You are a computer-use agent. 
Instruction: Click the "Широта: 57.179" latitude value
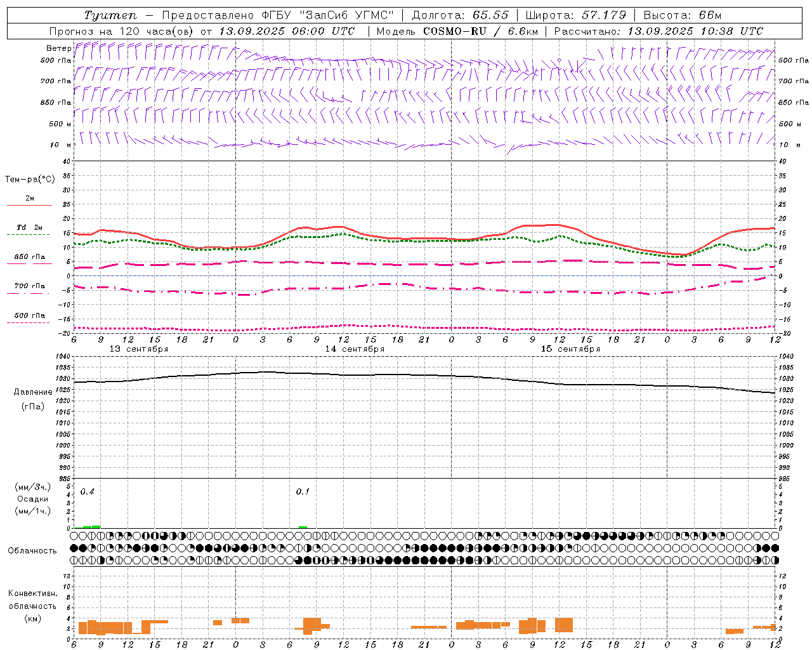pos(575,15)
